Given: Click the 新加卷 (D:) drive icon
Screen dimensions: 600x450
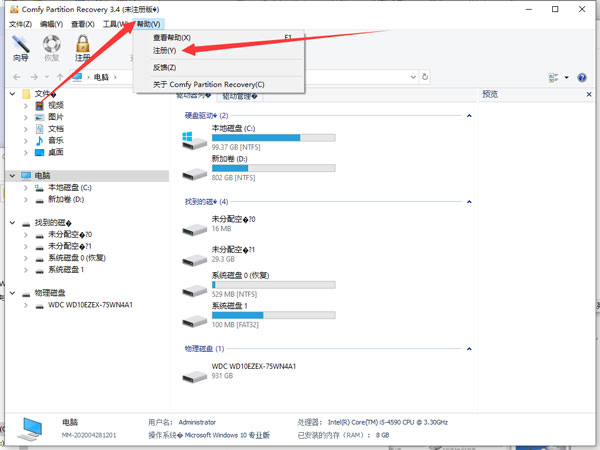Looking at the screenshot, I should pos(194,174).
